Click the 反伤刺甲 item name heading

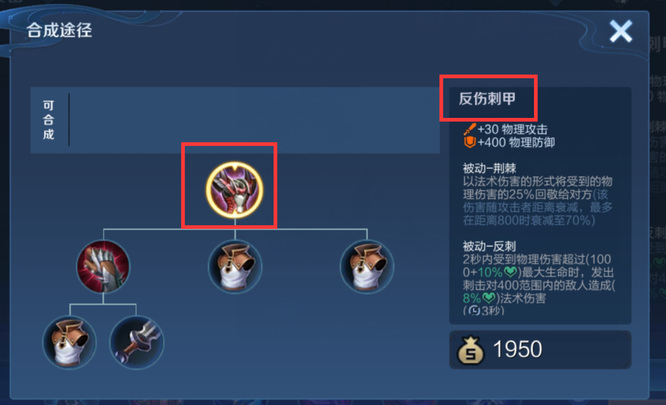pyautogui.click(x=487, y=98)
